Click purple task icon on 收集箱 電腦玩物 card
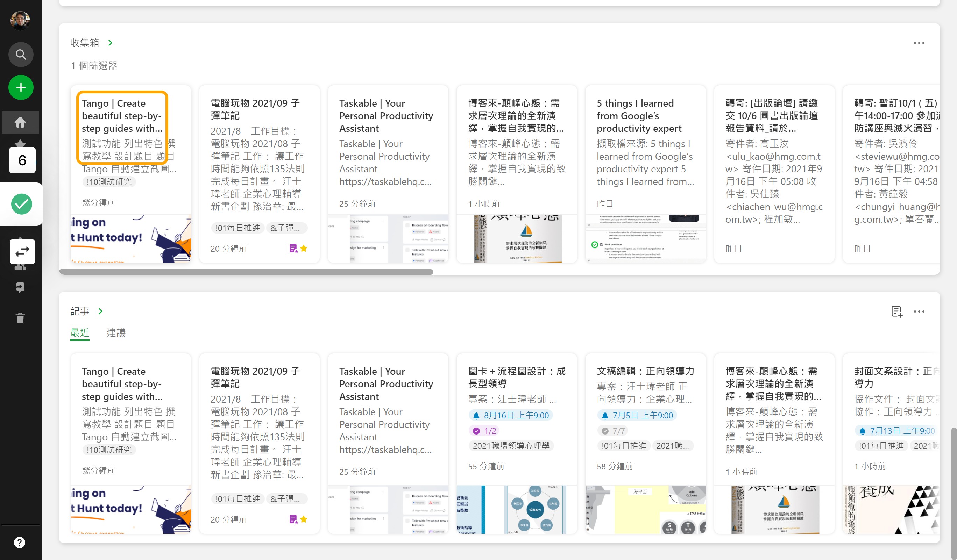This screenshot has width=957, height=560. (293, 249)
